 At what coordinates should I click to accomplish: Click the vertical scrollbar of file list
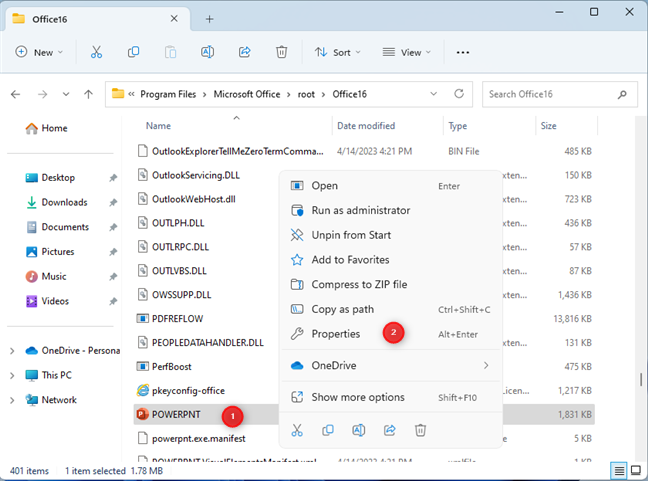click(641, 379)
